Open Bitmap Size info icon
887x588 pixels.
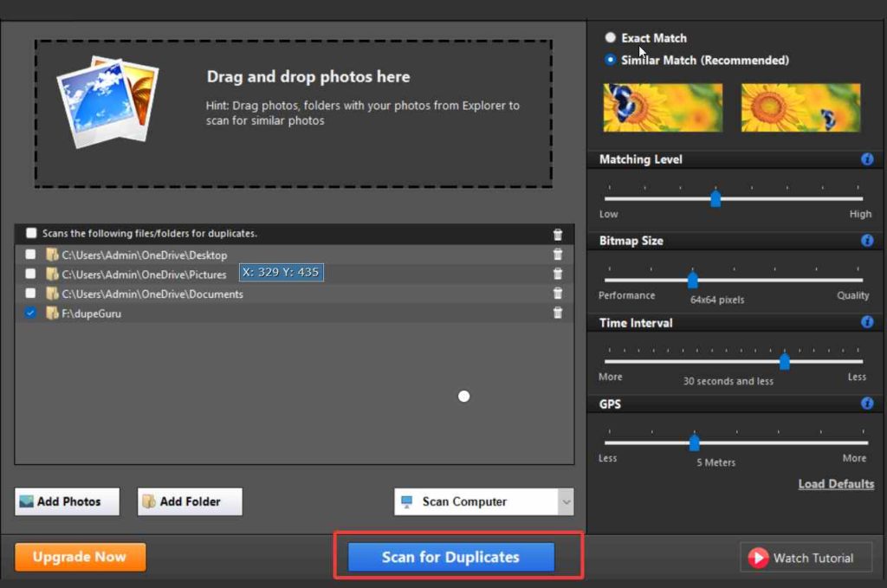[866, 240]
